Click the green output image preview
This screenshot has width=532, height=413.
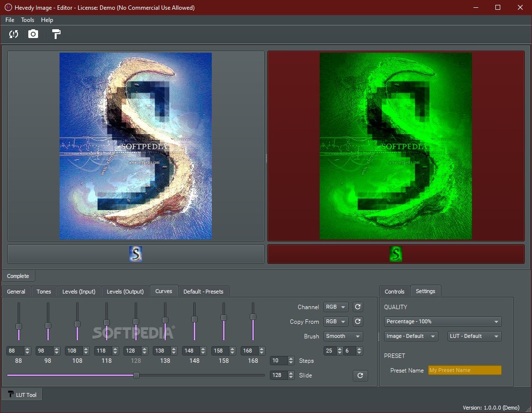(396, 146)
